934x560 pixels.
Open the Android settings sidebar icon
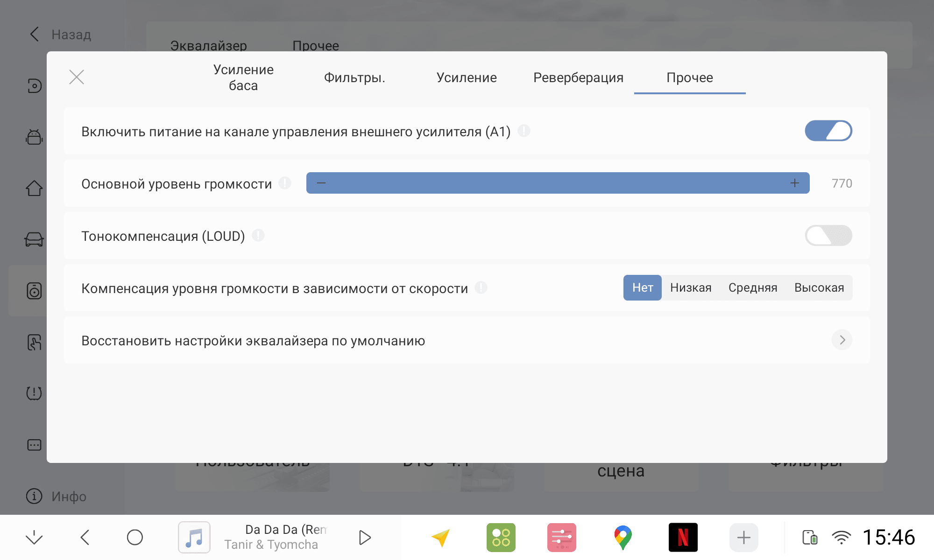[34, 137]
